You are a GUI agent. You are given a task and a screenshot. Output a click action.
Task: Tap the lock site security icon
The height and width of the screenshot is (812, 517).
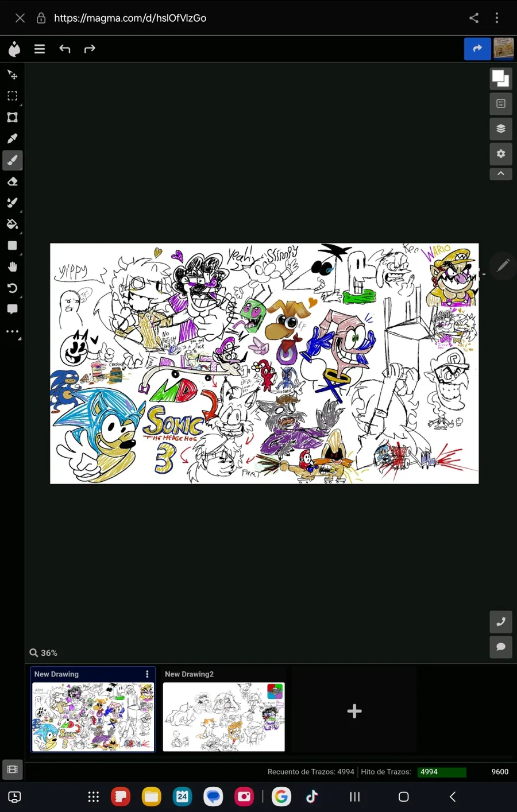pos(41,18)
